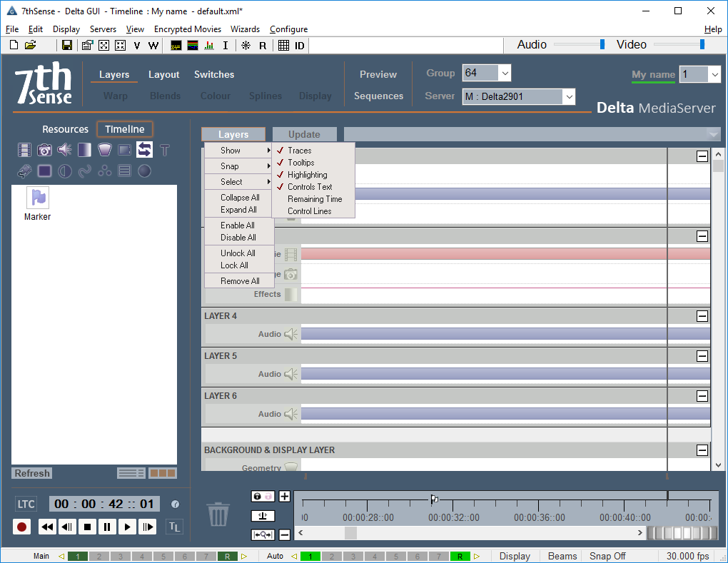Toggle the TL timeline mode button
Screen dimensions: 728x563
[x=174, y=527]
